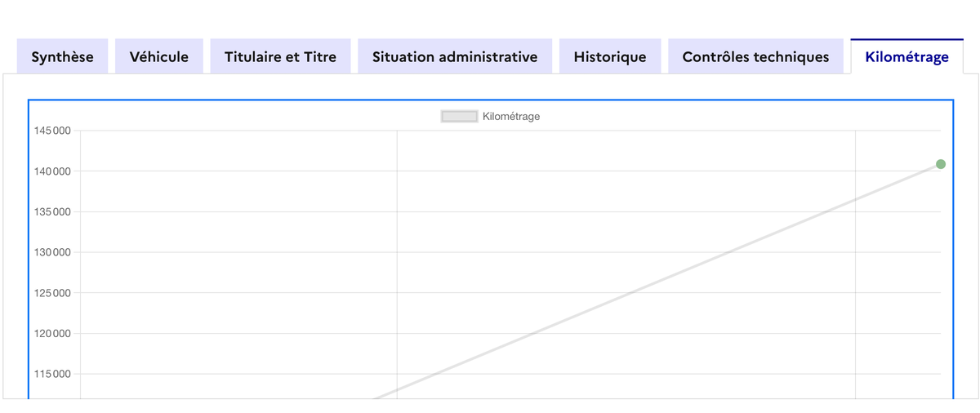Click the Kilométrage legend label text
The width and height of the screenshot is (980, 413).
[x=511, y=117]
